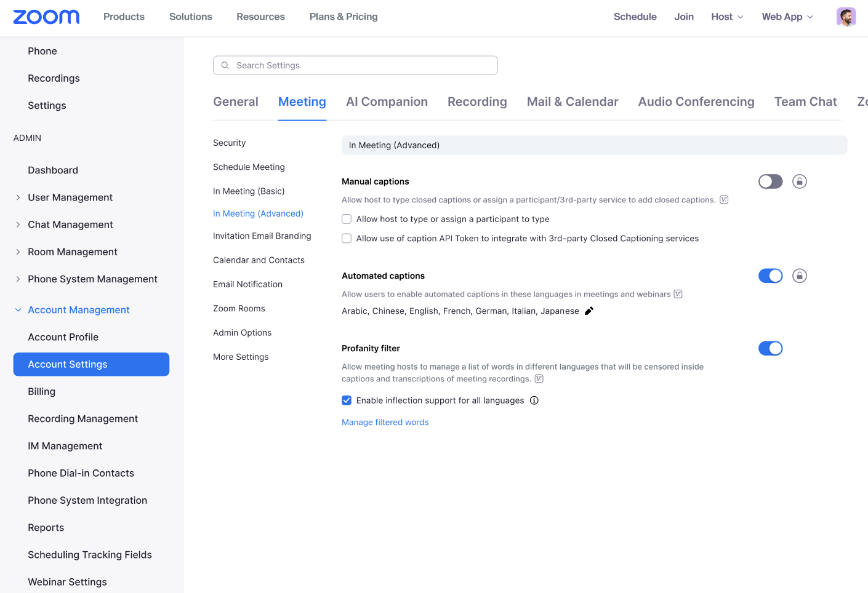Disable the Automated captions toggle
868x593 pixels.
(770, 276)
